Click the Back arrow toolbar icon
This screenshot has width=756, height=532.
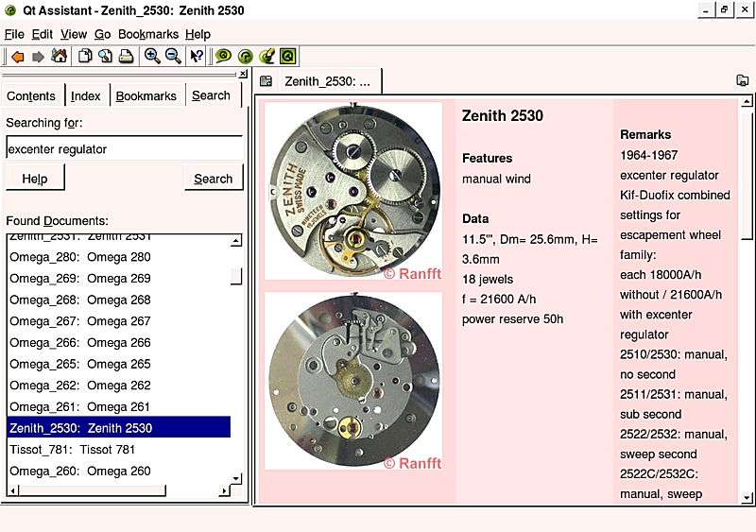click(x=18, y=57)
